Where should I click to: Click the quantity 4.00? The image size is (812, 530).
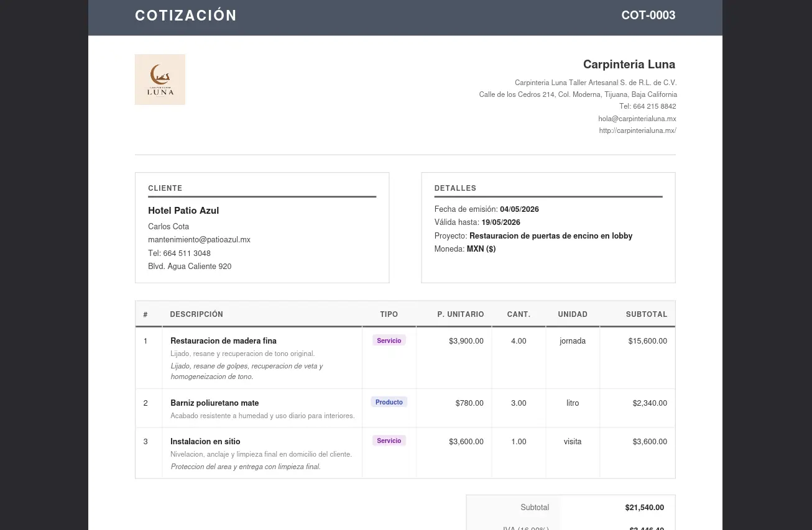519,341
